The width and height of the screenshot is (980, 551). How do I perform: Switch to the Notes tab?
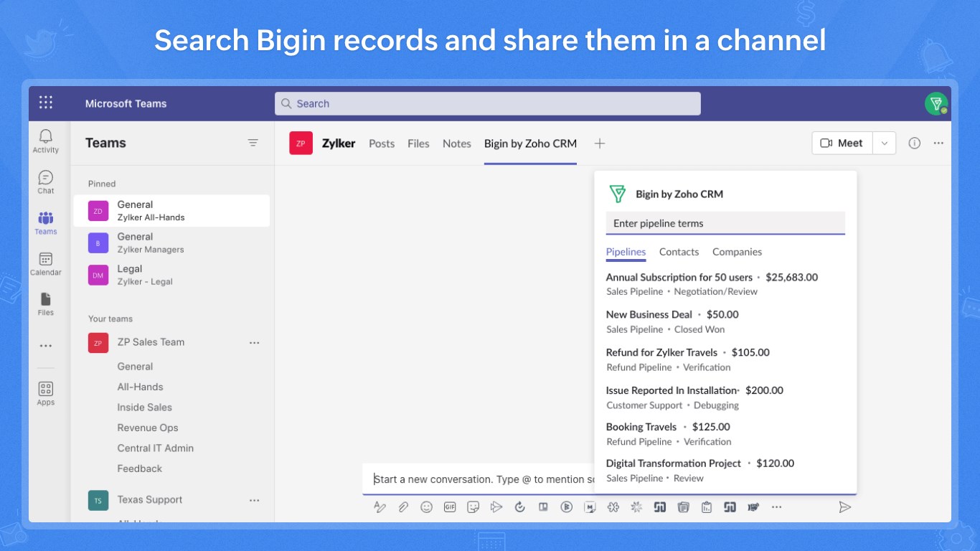pos(457,143)
